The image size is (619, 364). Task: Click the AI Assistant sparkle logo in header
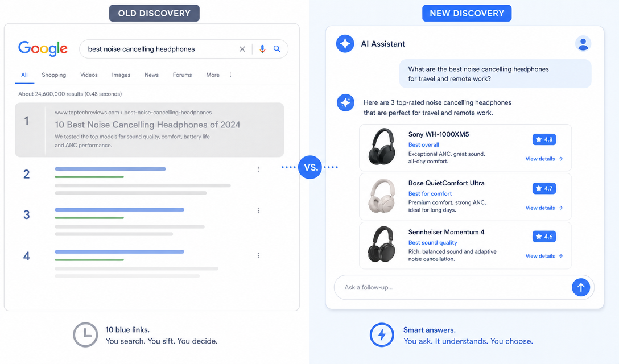click(x=345, y=43)
